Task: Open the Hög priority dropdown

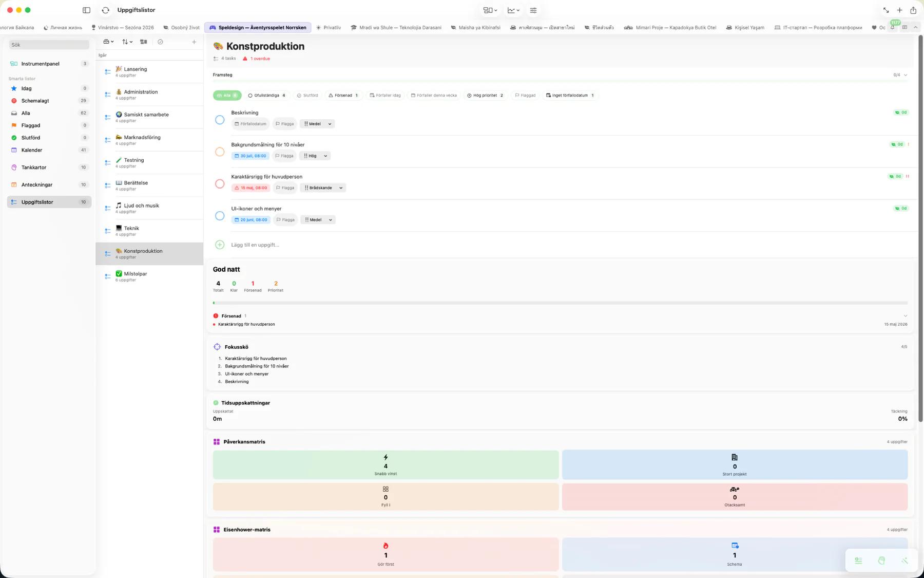Action: point(315,156)
